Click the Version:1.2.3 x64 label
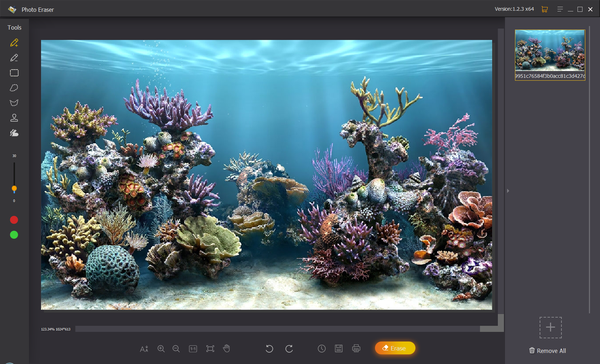 (x=514, y=9)
